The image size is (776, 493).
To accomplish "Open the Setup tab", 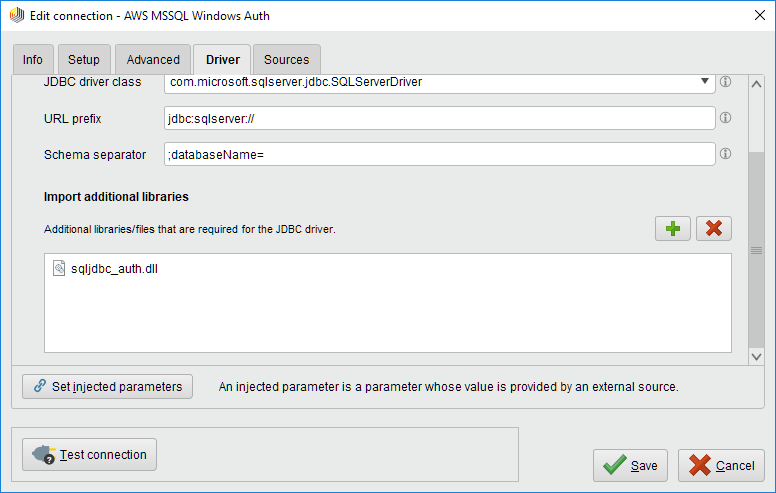I will 84,60.
